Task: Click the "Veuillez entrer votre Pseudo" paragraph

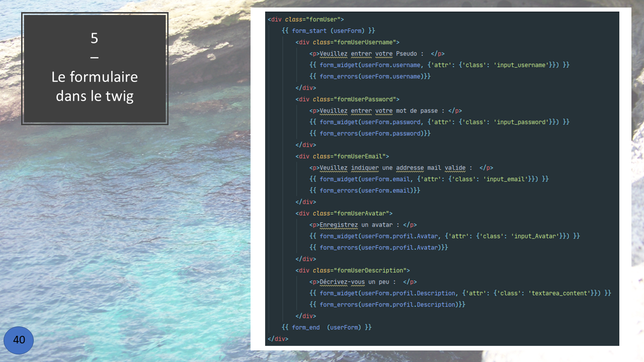Action: 376,54
